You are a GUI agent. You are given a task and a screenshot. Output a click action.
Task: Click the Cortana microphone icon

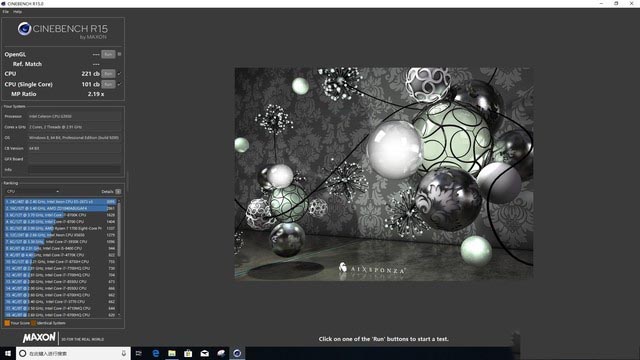pyautogui.click(x=124, y=353)
